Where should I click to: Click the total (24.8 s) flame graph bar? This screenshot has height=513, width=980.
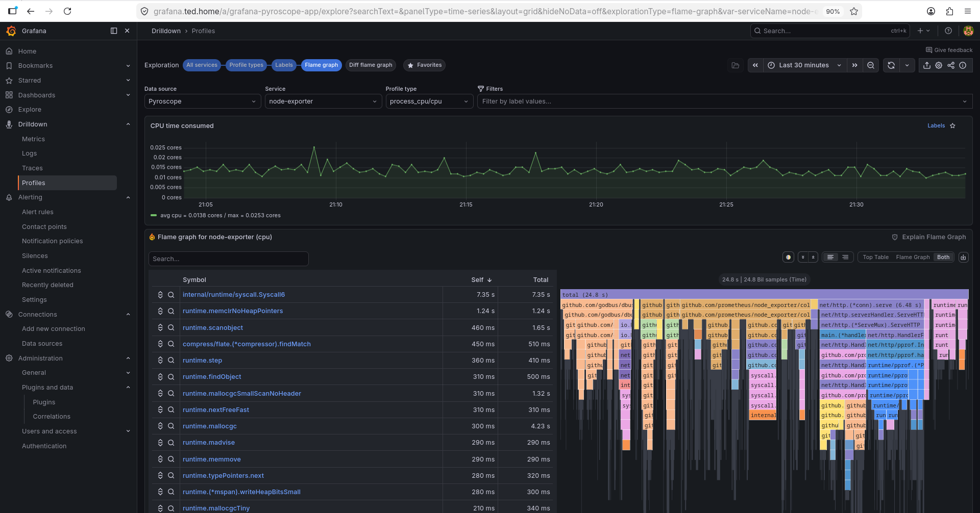pos(764,295)
